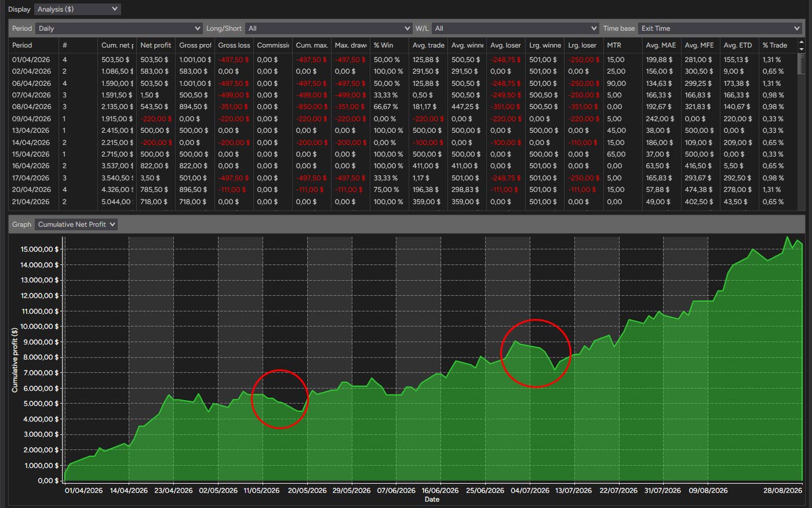The width and height of the screenshot is (812, 508).
Task: Click the Avg. MFE column header
Action: point(700,45)
